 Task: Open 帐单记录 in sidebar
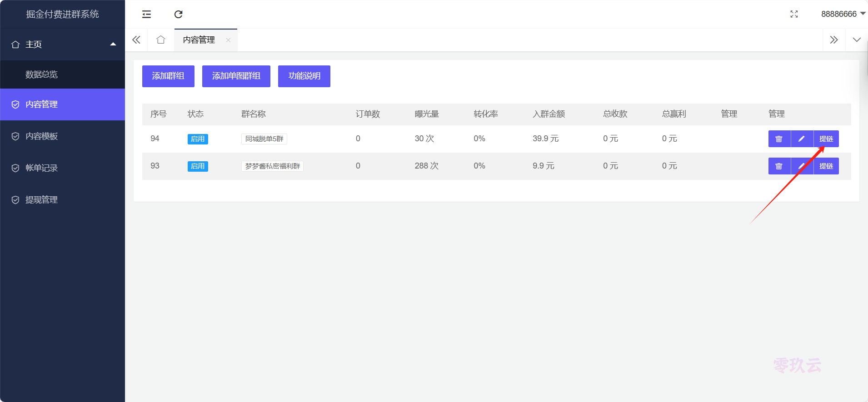pos(63,168)
